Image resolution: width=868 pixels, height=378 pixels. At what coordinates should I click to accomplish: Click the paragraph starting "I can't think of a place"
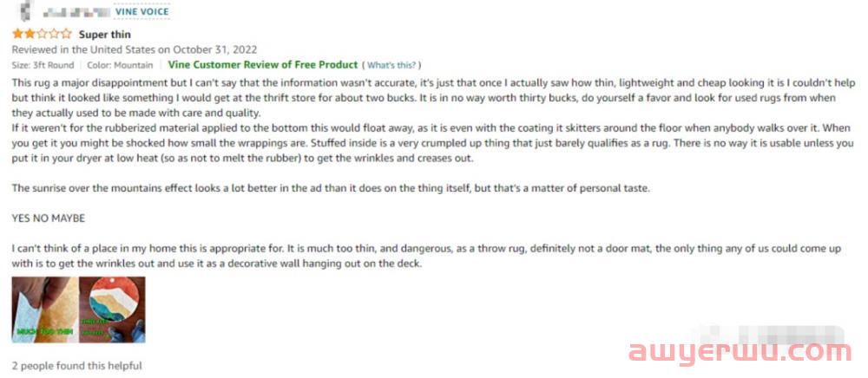(x=425, y=256)
